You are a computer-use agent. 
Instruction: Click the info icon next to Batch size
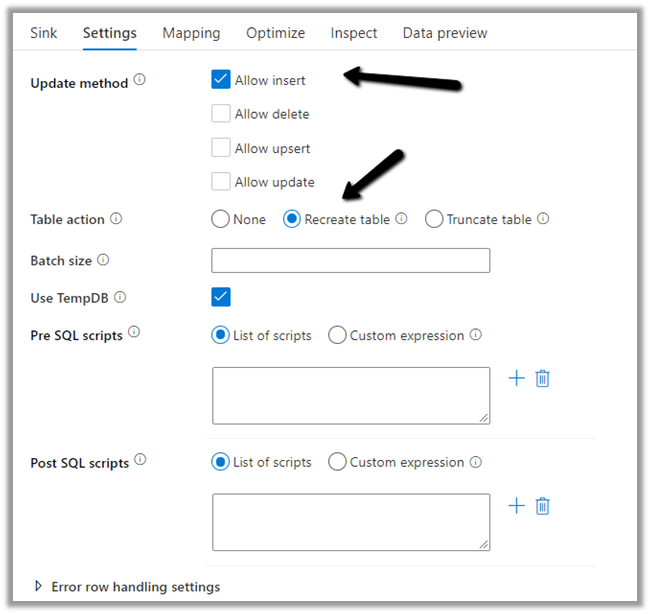tap(103, 260)
